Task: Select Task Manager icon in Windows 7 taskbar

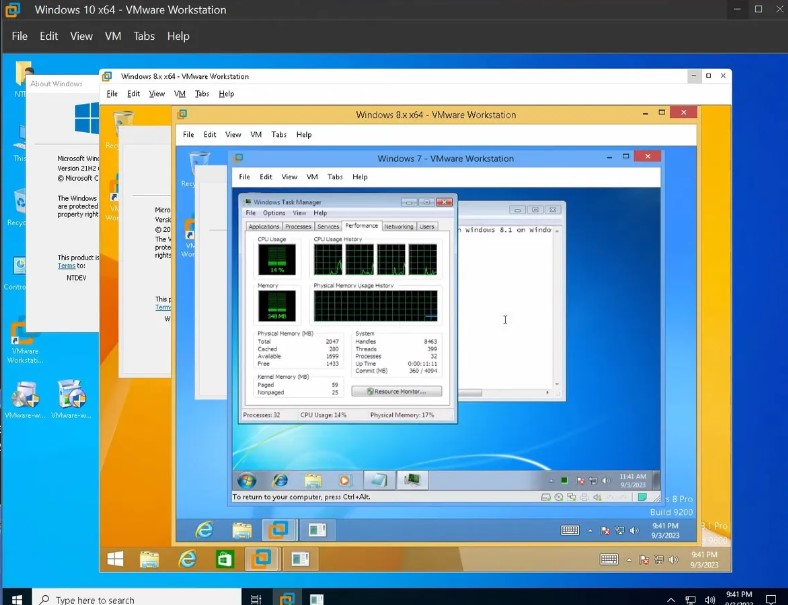Action: tap(410, 480)
